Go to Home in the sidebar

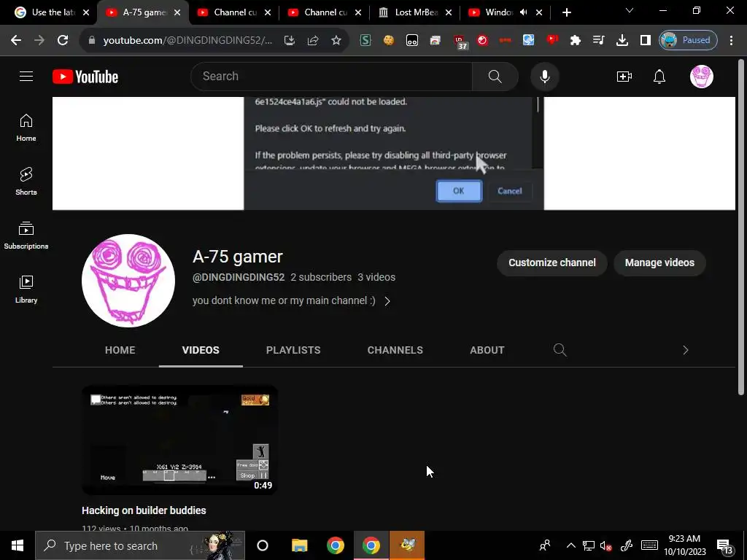(x=26, y=128)
